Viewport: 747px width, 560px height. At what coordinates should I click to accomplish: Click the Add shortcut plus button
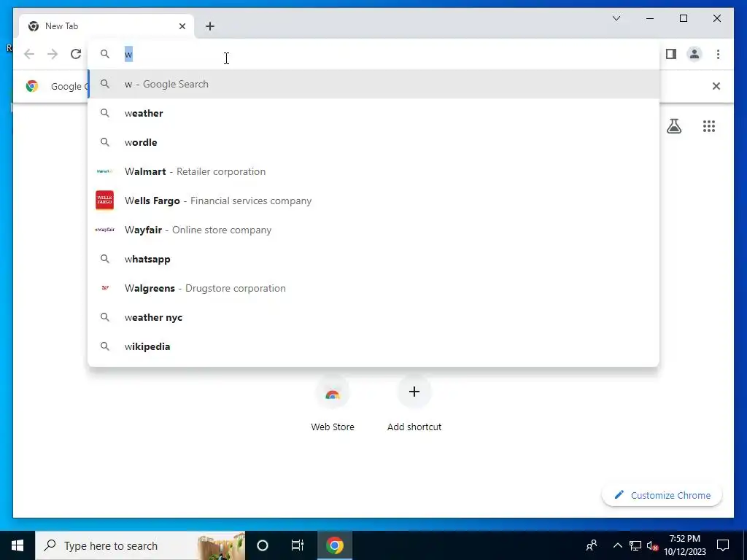click(x=414, y=392)
